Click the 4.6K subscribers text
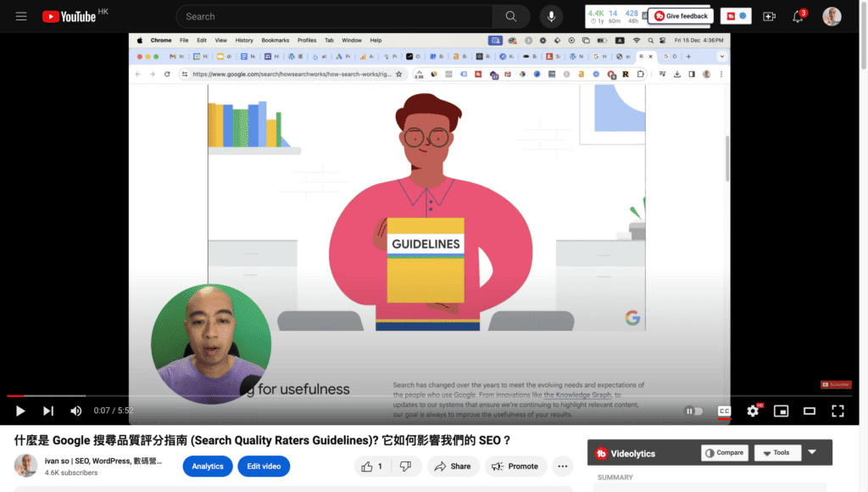 tap(71, 472)
